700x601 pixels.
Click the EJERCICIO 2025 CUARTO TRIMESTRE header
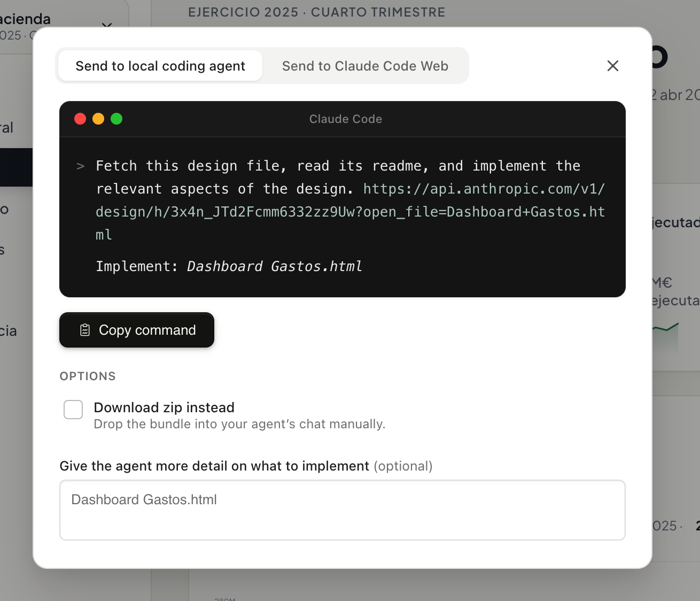pos(317,12)
